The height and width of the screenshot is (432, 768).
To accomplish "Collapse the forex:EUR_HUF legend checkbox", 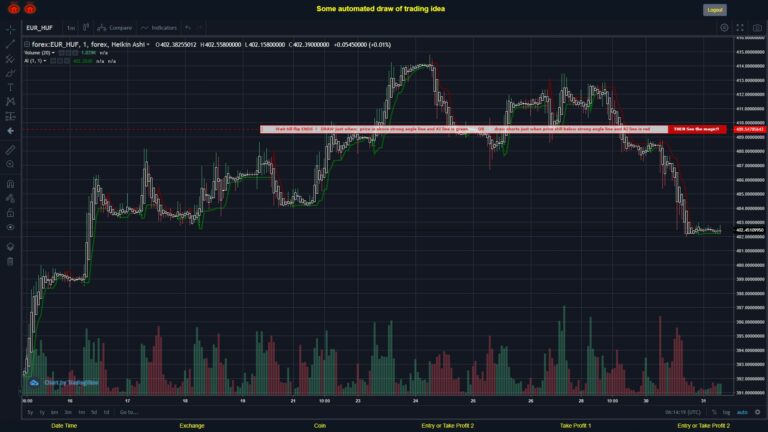I will tap(27, 45).
